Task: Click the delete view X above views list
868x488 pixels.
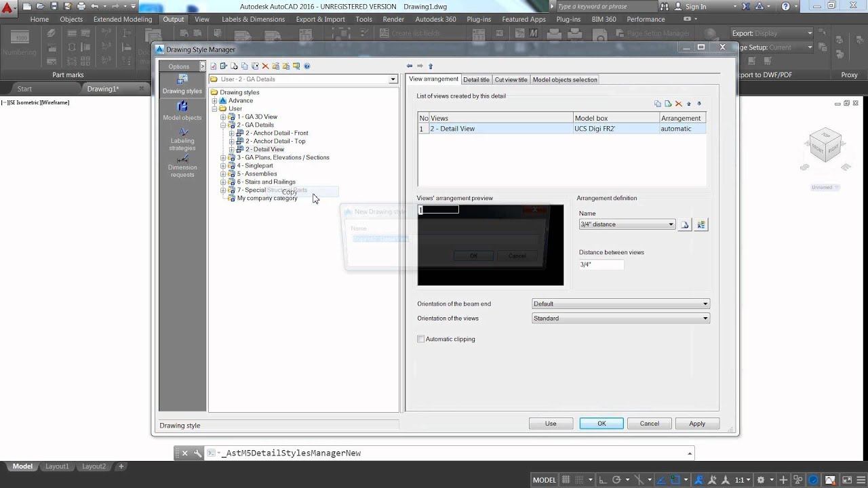Action: click(x=678, y=104)
